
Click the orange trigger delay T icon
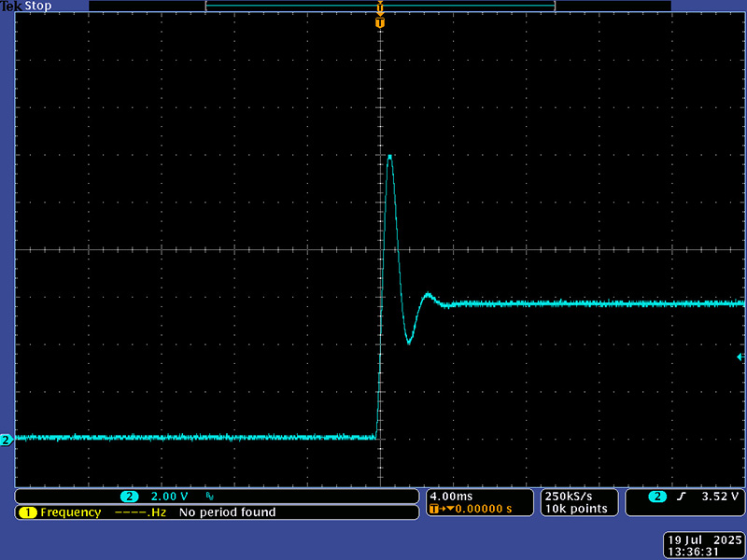pyautogui.click(x=434, y=510)
